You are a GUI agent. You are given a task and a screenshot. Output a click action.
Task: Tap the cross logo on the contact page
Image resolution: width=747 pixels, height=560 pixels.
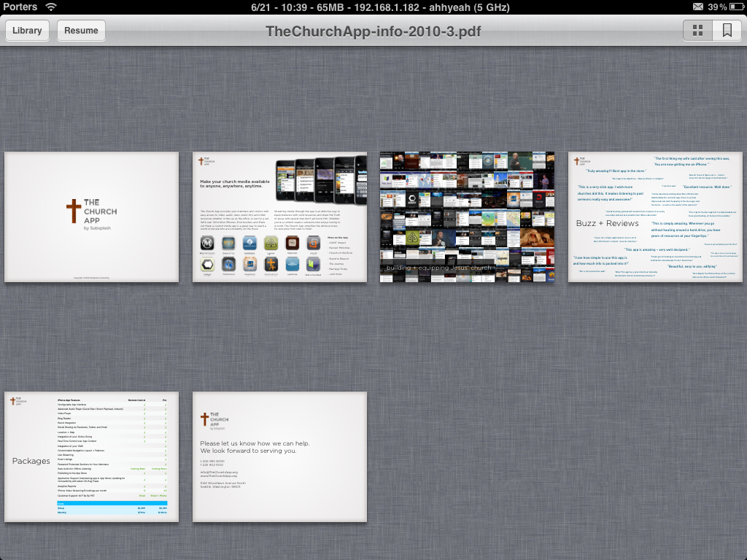point(204,419)
